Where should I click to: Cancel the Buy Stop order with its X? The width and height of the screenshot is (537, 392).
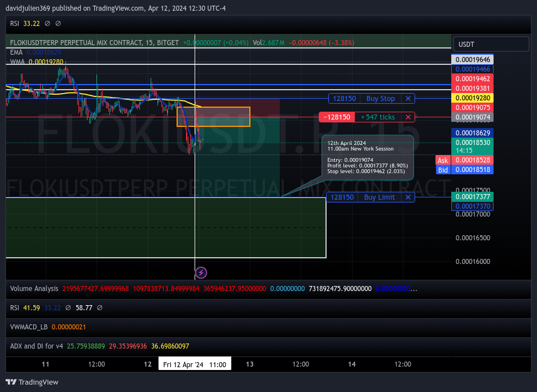point(408,99)
